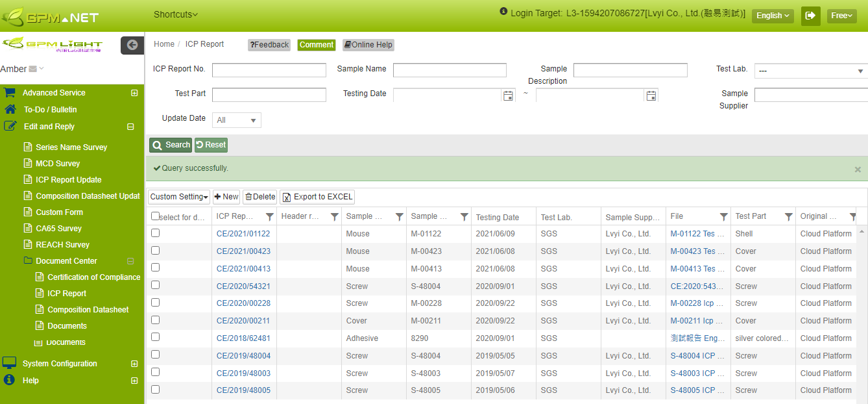Open the filter on the File column
Image resolution: width=868 pixels, height=404 pixels.
(724, 217)
